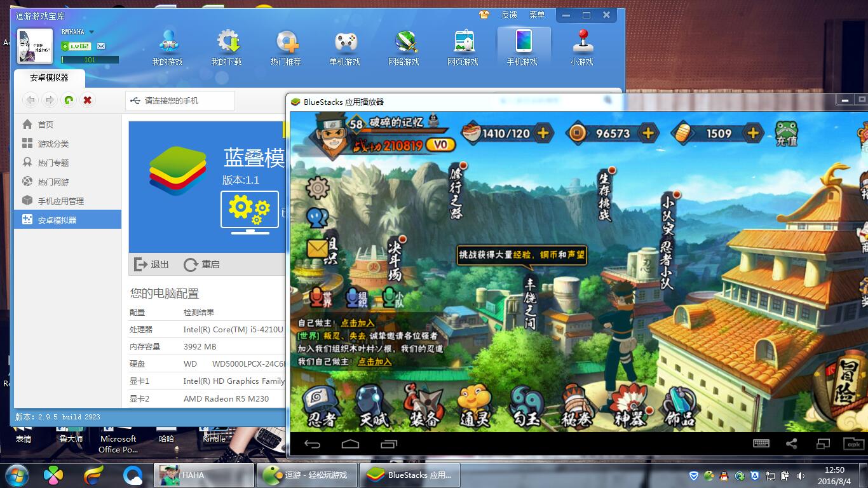Open the game settings gear icon

[x=317, y=187]
